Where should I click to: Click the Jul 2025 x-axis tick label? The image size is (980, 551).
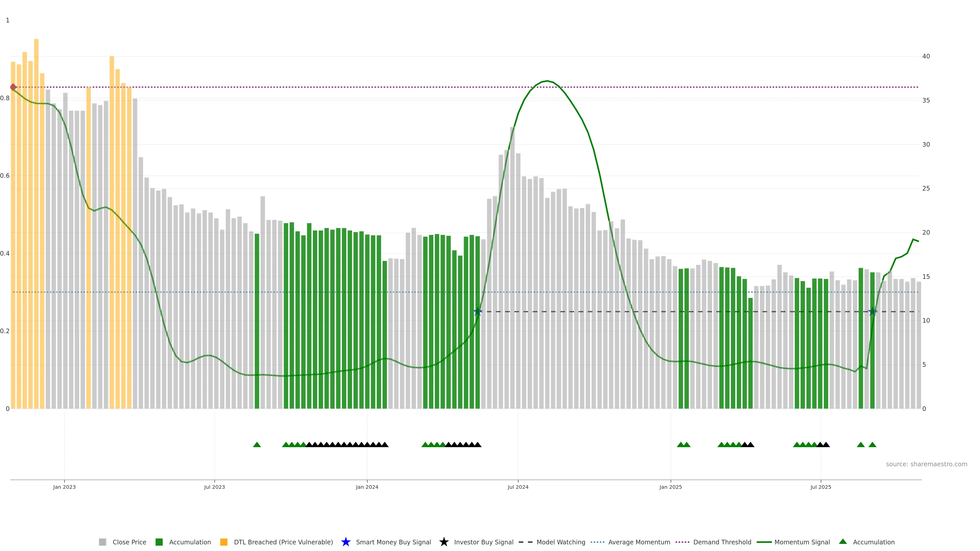click(820, 487)
